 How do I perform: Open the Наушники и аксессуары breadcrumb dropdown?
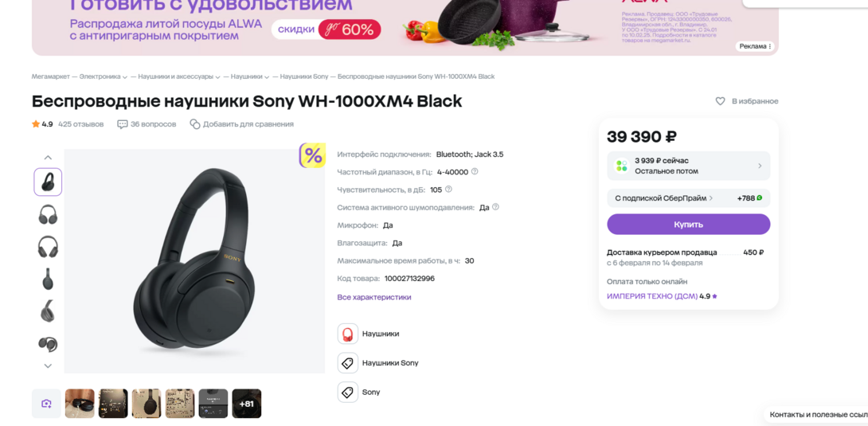coord(217,77)
